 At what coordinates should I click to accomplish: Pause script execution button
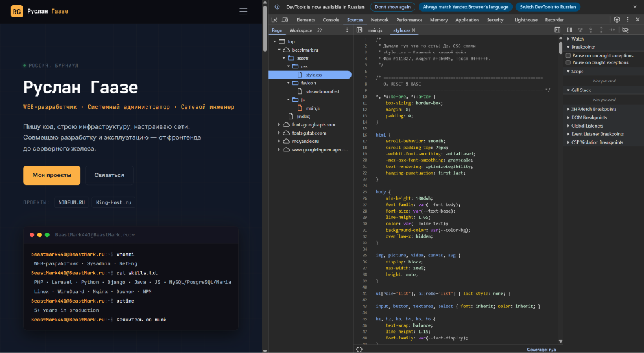[x=570, y=30]
